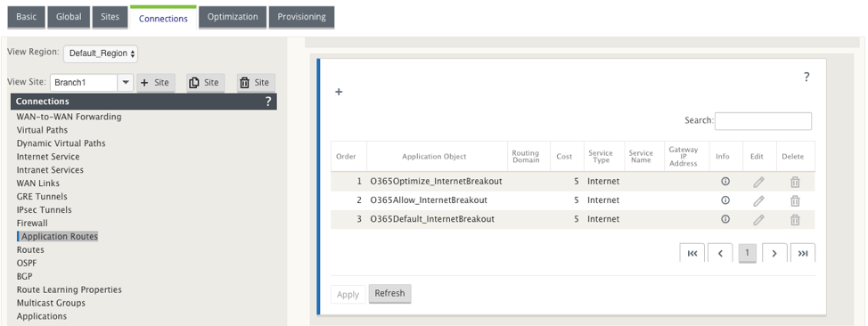Viewport: 868px width, 326px height.
Task: Edit the O365Allow_InternetBreakout route
Action: coord(759,201)
